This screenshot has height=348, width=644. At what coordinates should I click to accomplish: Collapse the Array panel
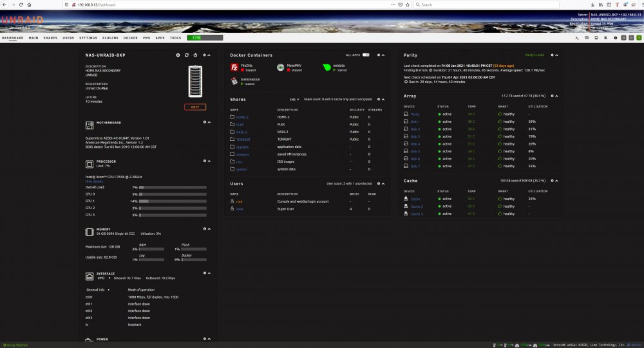click(556, 96)
